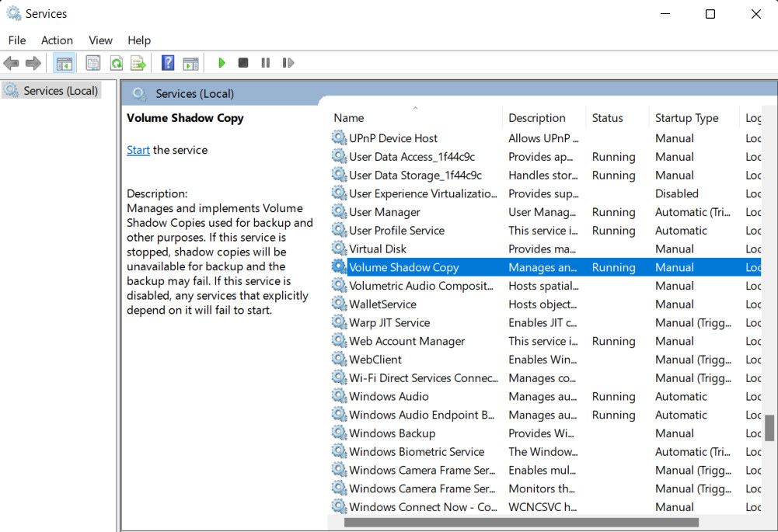Refresh the services list with the refresh icon
The image size is (778, 532).
pyautogui.click(x=117, y=63)
